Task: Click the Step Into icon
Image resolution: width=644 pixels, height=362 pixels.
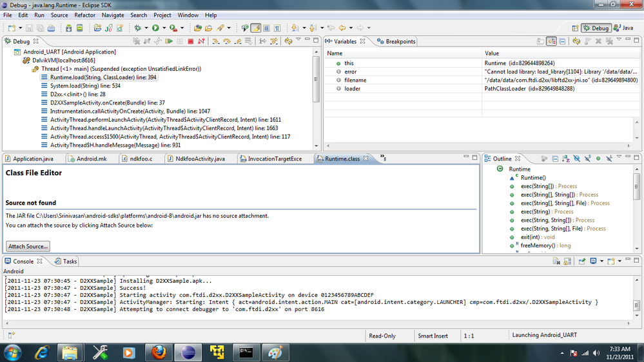Action: pyautogui.click(x=215, y=41)
